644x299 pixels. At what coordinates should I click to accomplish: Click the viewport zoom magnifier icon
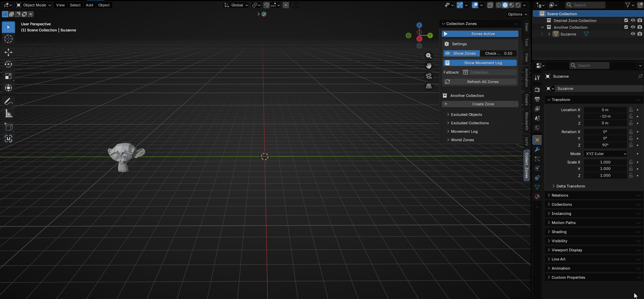[429, 56]
